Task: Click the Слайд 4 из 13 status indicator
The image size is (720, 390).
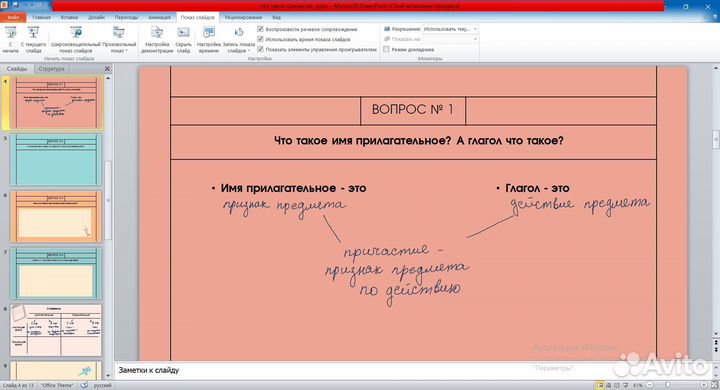Action: [19, 385]
